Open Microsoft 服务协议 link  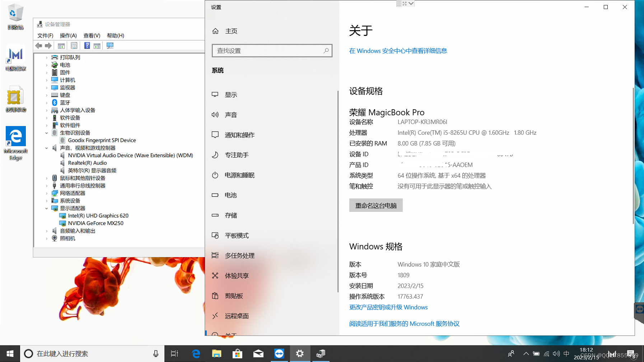[x=404, y=324]
